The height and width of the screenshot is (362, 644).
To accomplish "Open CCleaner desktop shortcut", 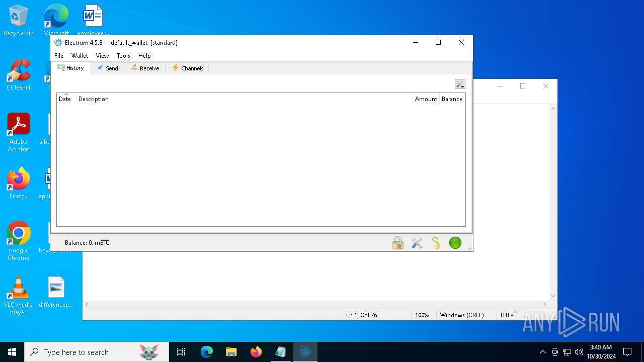I will [19, 75].
